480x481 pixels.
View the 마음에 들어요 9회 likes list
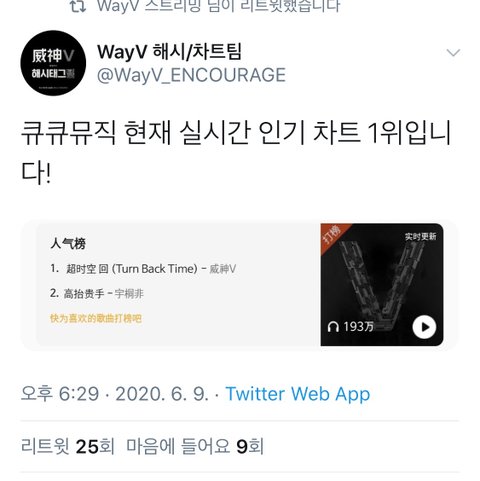[195, 446]
